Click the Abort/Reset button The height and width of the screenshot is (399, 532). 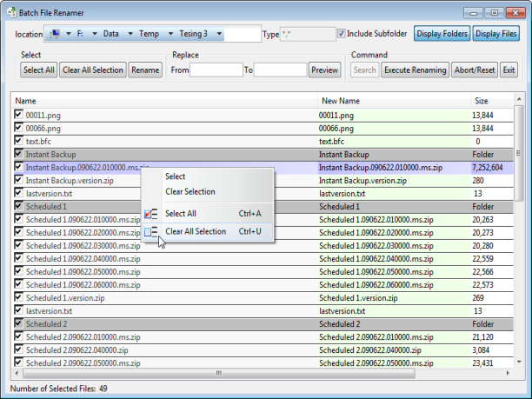[475, 70]
